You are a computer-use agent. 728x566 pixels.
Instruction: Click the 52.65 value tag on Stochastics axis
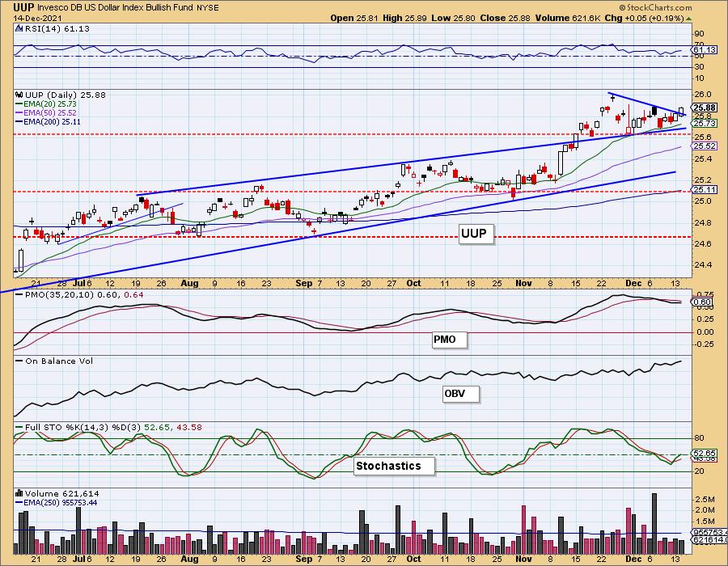(705, 453)
